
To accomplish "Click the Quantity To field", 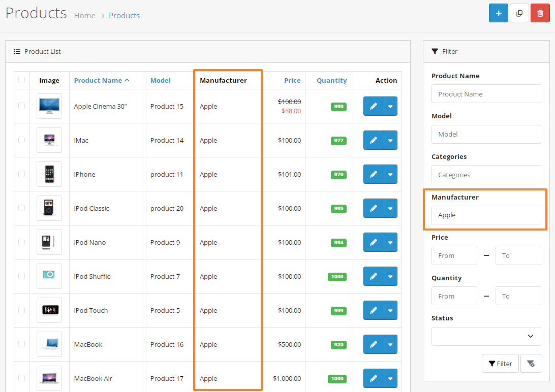I will [518, 296].
